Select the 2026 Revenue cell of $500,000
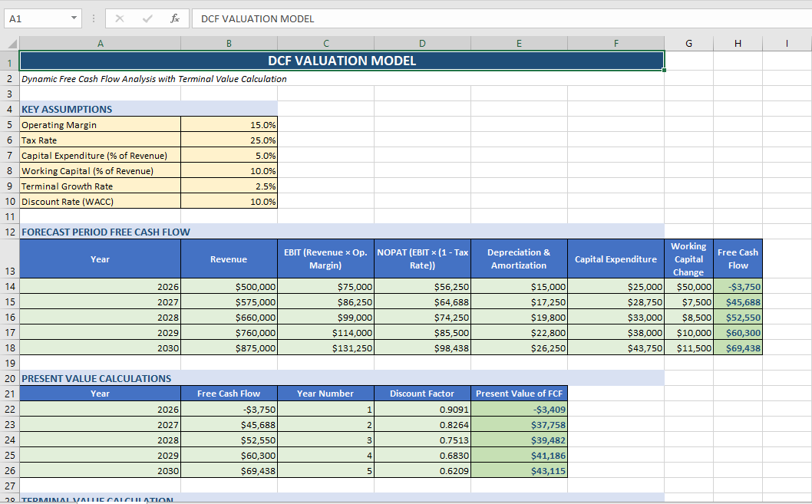The width and height of the screenshot is (812, 504). (229, 286)
